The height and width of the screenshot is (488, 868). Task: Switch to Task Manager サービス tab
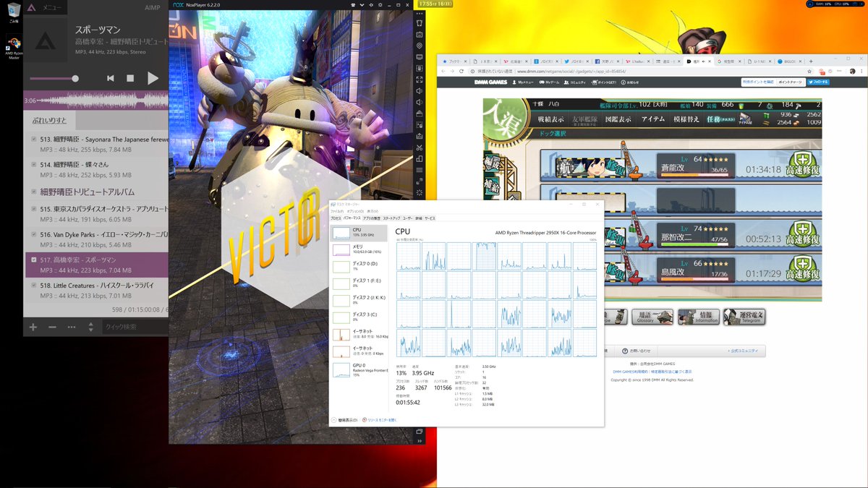tap(430, 218)
